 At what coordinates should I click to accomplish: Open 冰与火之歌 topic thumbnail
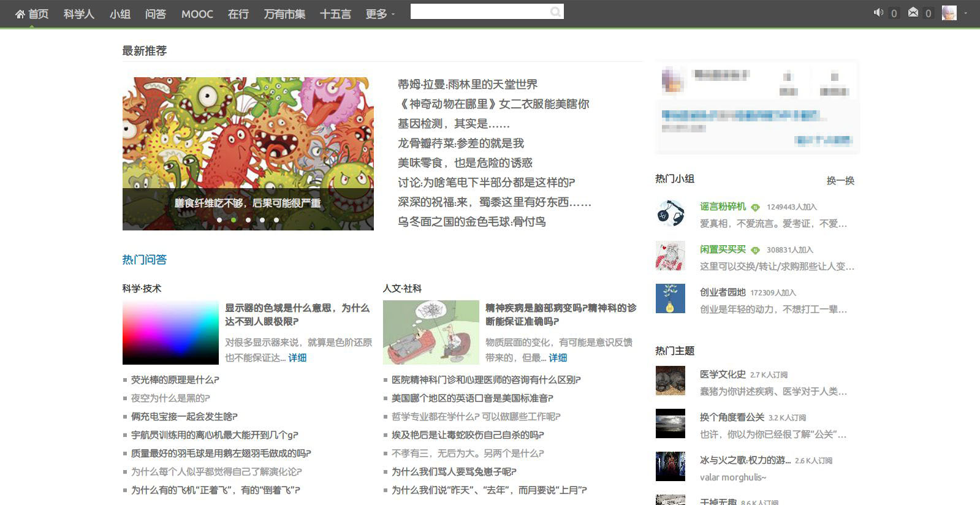click(x=670, y=466)
